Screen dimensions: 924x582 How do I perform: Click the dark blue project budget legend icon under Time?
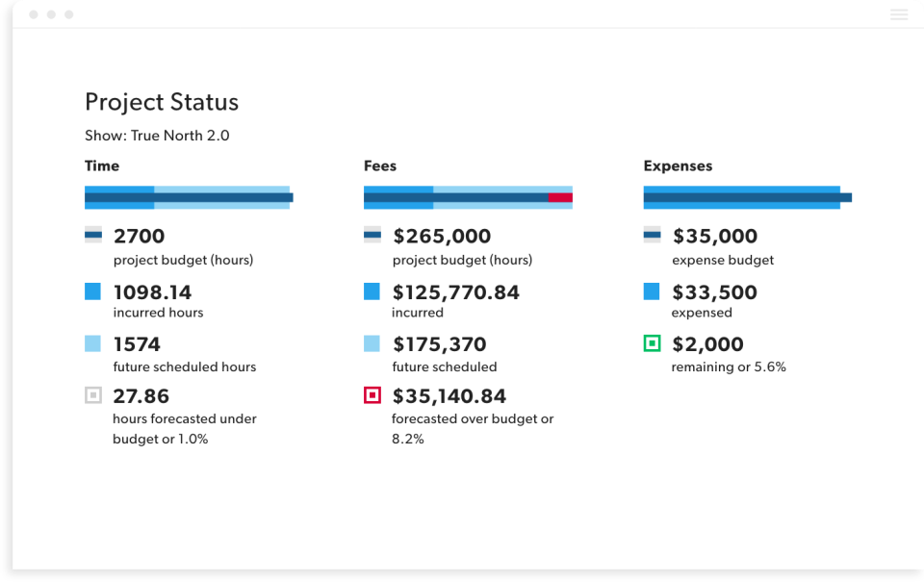(93, 234)
